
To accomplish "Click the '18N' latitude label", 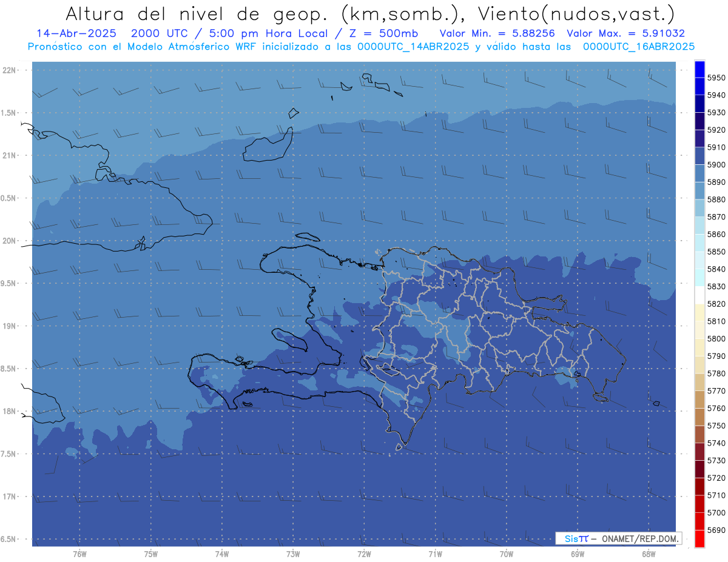I will pyautogui.click(x=10, y=412).
